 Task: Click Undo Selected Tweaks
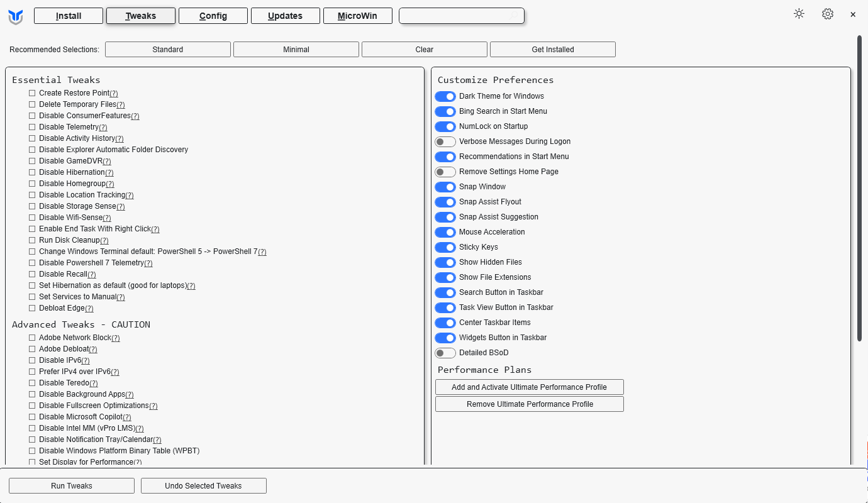(204, 485)
